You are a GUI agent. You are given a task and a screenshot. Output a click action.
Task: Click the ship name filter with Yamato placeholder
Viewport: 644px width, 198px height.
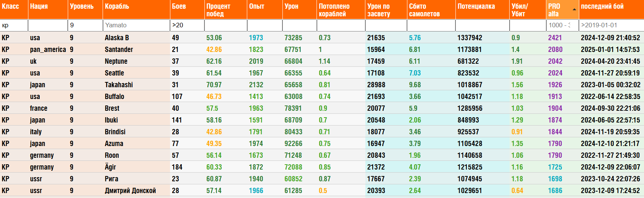(136, 25)
